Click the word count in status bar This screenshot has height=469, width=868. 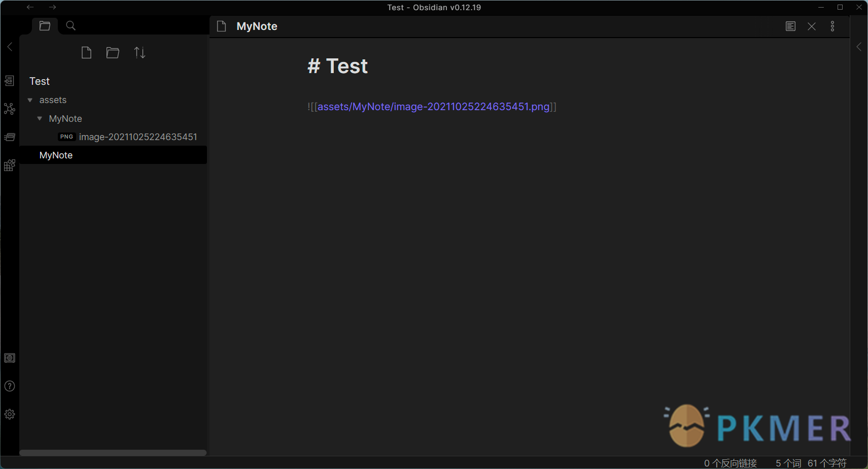pyautogui.click(x=788, y=463)
